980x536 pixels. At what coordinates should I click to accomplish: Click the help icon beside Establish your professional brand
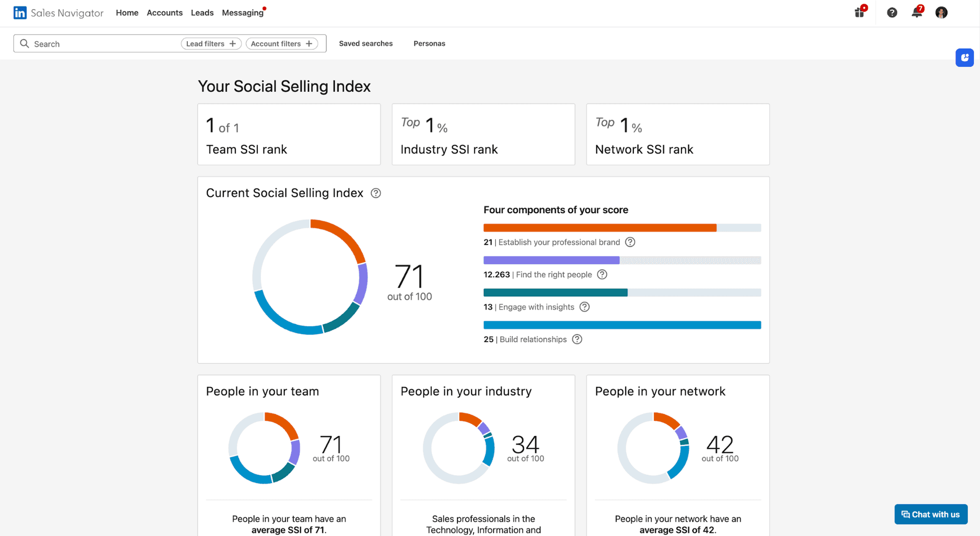point(631,242)
